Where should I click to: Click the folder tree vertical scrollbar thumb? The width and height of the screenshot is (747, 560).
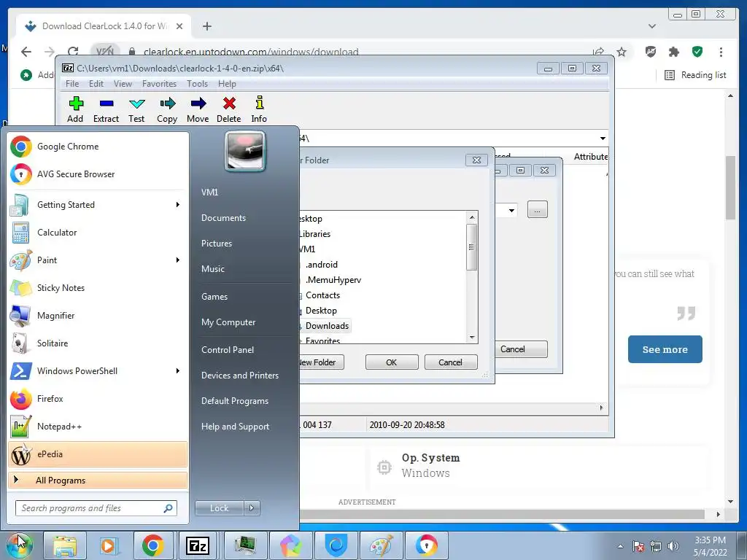472,247
